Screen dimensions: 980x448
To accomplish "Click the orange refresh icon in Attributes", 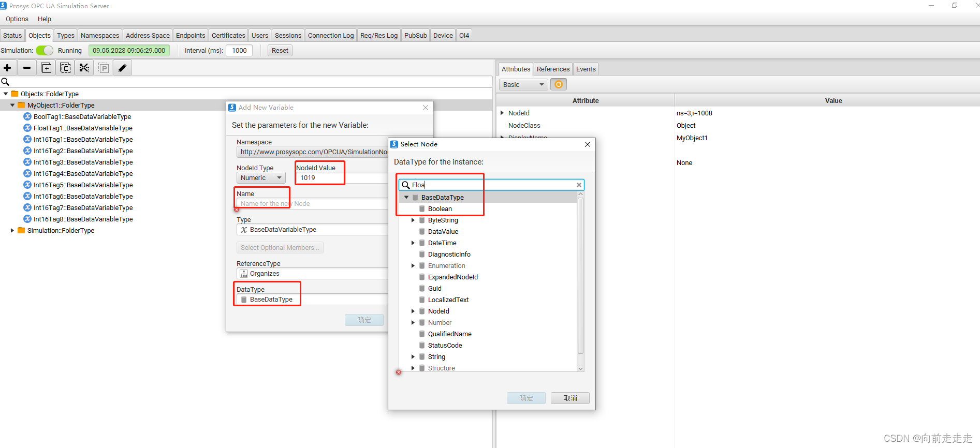I will (x=559, y=84).
